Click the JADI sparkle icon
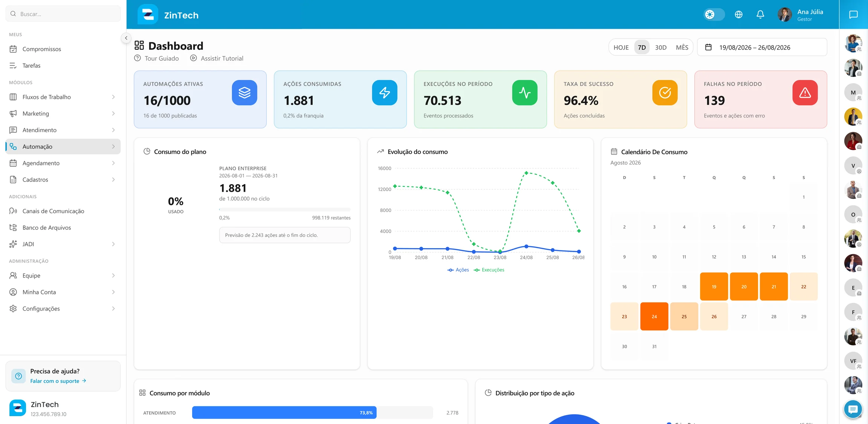Image resolution: width=868 pixels, height=424 pixels. (13, 244)
